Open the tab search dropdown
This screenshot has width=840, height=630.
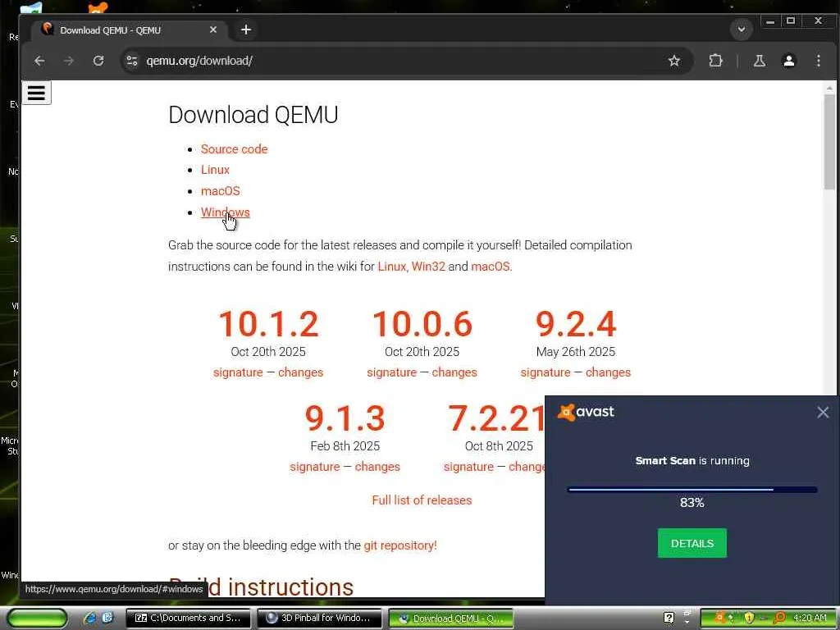click(x=742, y=29)
